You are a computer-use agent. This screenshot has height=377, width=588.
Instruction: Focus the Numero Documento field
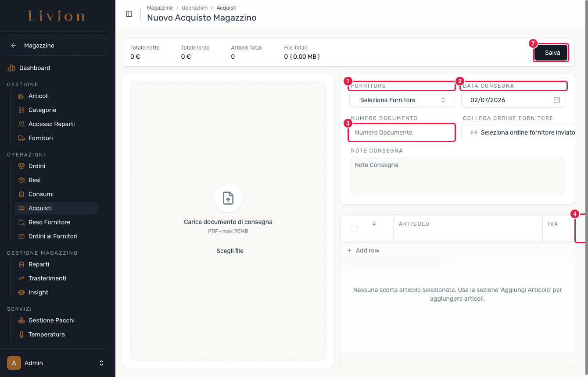click(402, 132)
